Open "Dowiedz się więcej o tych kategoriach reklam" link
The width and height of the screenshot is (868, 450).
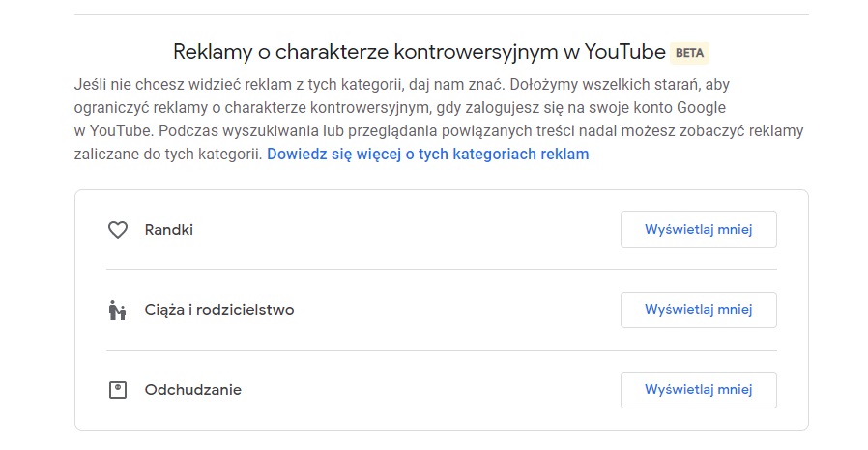[427, 154]
